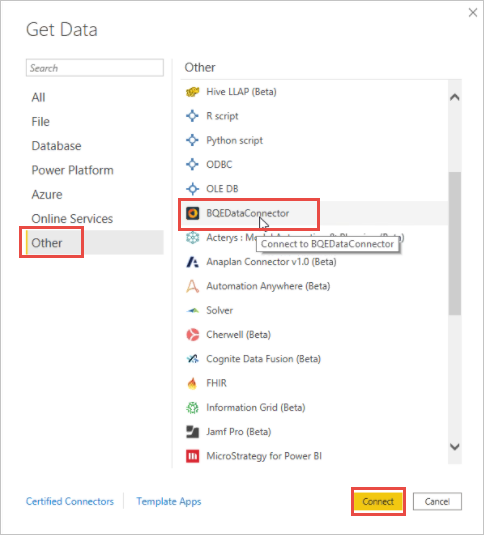Image resolution: width=484 pixels, height=535 pixels.
Task: Click the Cherwell (Beta) red icon
Action: coord(192,335)
